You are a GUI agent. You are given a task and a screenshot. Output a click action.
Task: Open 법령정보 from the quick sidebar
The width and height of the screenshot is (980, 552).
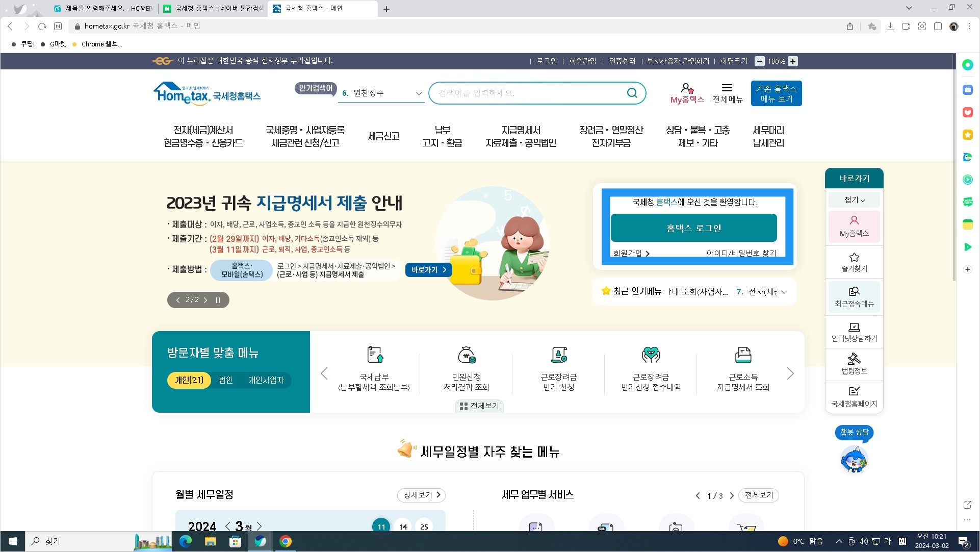tap(854, 364)
